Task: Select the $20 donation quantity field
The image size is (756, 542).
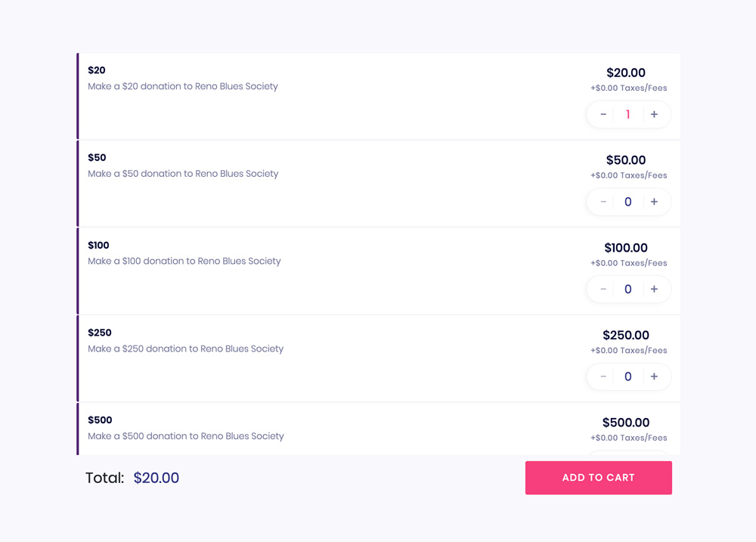Action: 627,114
